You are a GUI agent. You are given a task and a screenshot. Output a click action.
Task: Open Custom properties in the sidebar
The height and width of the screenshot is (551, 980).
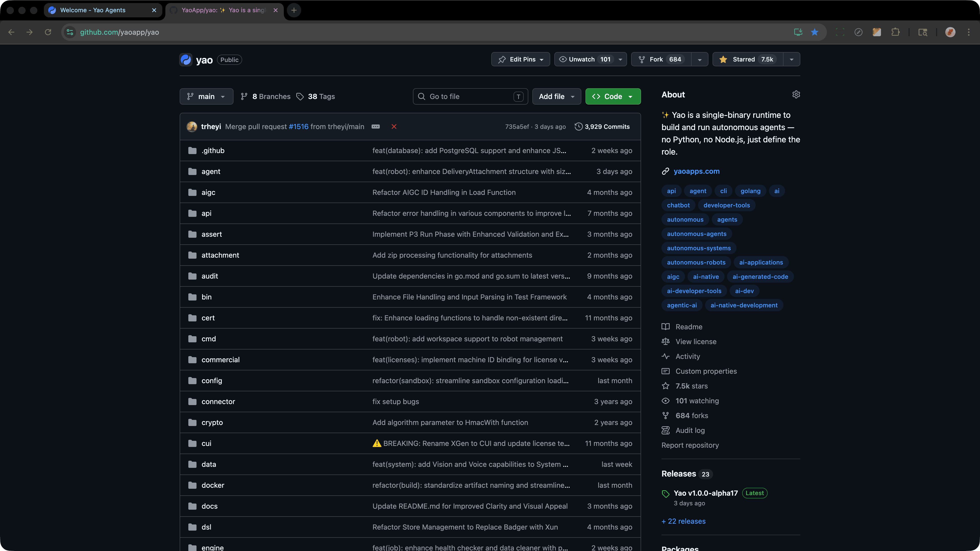[x=706, y=371]
